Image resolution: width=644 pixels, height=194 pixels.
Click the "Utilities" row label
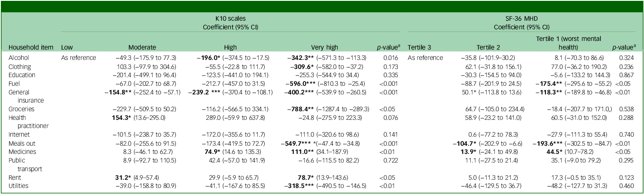click(x=18, y=185)
